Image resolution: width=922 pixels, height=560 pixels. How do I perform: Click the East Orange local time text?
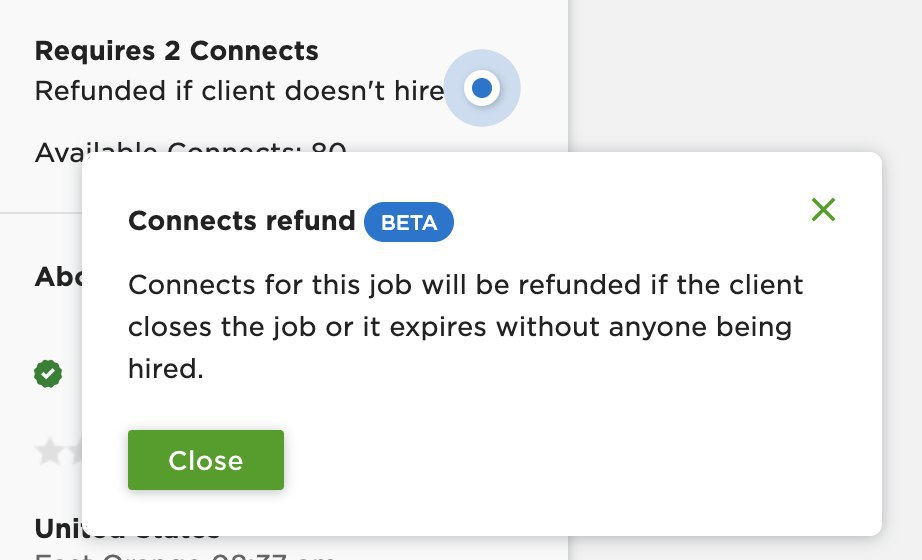coord(185,556)
